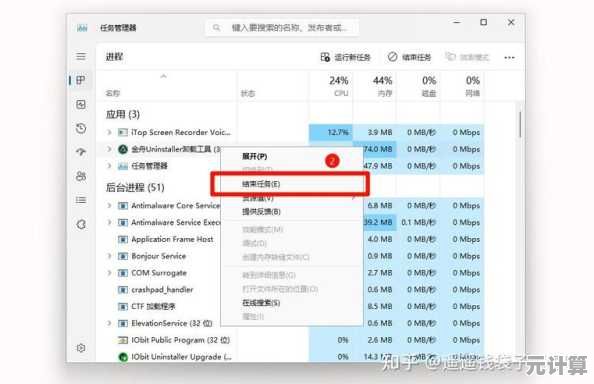Screen dimensions: 594x384
Task: Click the 结束任务 toolbar button
Action: coord(409,57)
